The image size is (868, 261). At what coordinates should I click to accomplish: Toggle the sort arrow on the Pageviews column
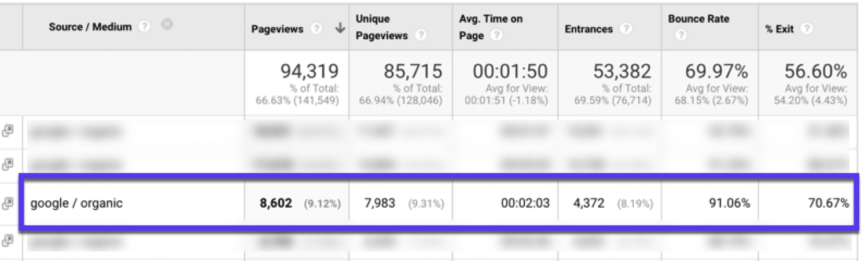[340, 28]
